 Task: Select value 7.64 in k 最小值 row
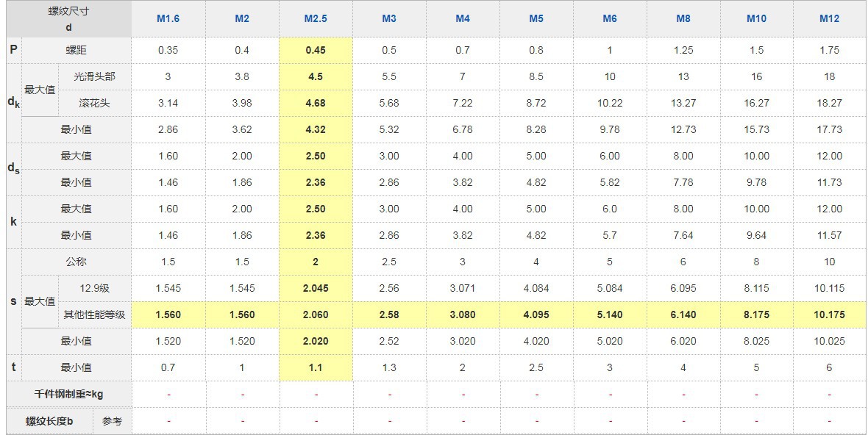683,235
